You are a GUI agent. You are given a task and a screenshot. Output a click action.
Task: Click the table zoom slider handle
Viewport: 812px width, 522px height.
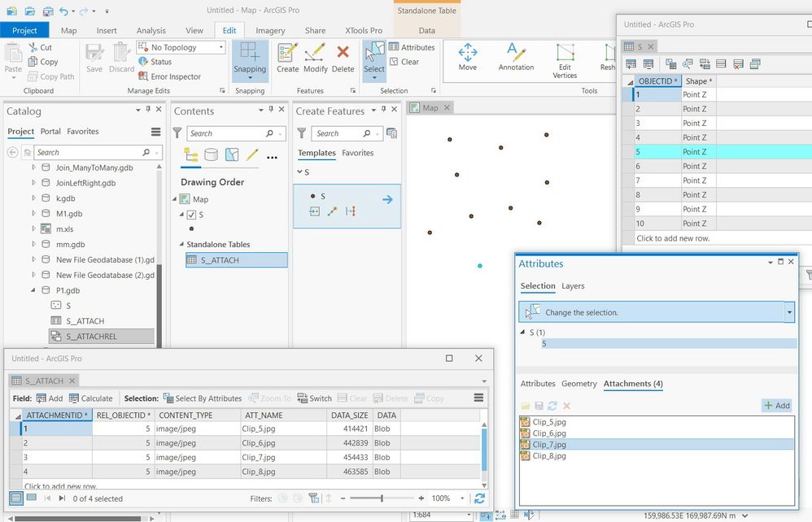point(382,498)
